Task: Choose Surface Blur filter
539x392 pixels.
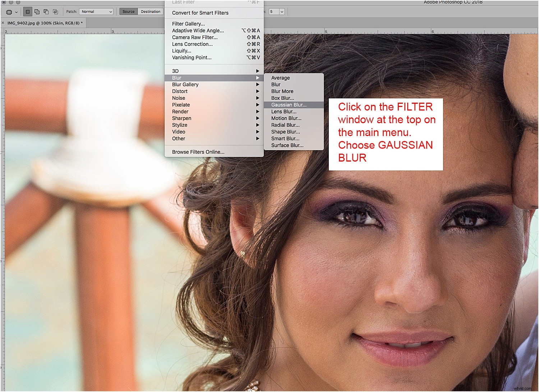Action: [x=287, y=145]
